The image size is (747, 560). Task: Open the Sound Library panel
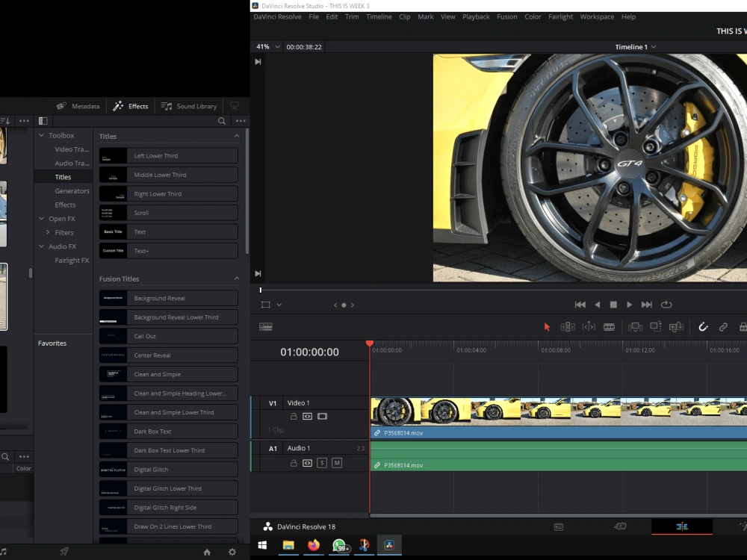(189, 106)
